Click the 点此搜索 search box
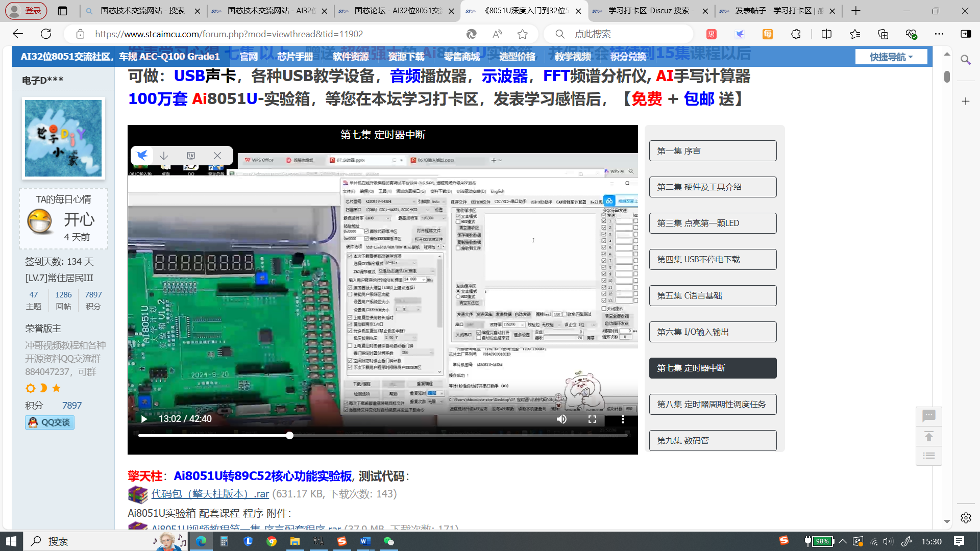The height and width of the screenshot is (551, 980). click(x=618, y=34)
